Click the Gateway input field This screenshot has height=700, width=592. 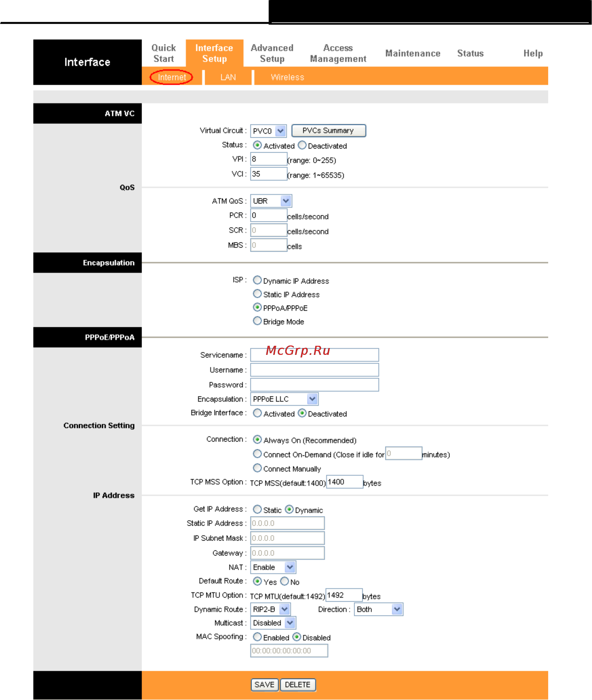click(287, 553)
